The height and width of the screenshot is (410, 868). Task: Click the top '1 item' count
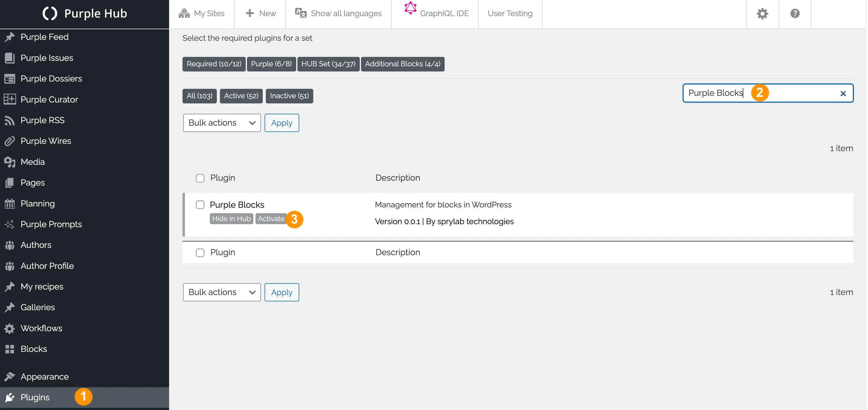coord(841,148)
